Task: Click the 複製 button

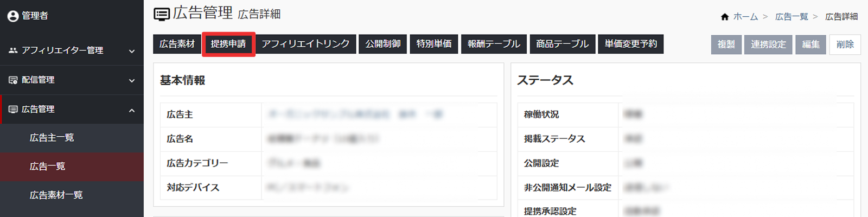Action: (726, 44)
